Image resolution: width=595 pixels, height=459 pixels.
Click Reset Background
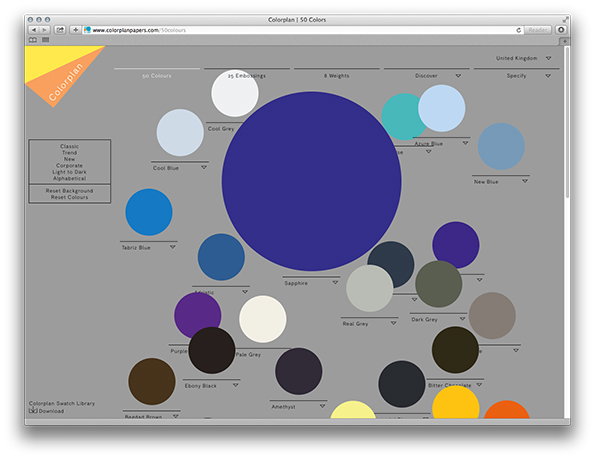(69, 191)
